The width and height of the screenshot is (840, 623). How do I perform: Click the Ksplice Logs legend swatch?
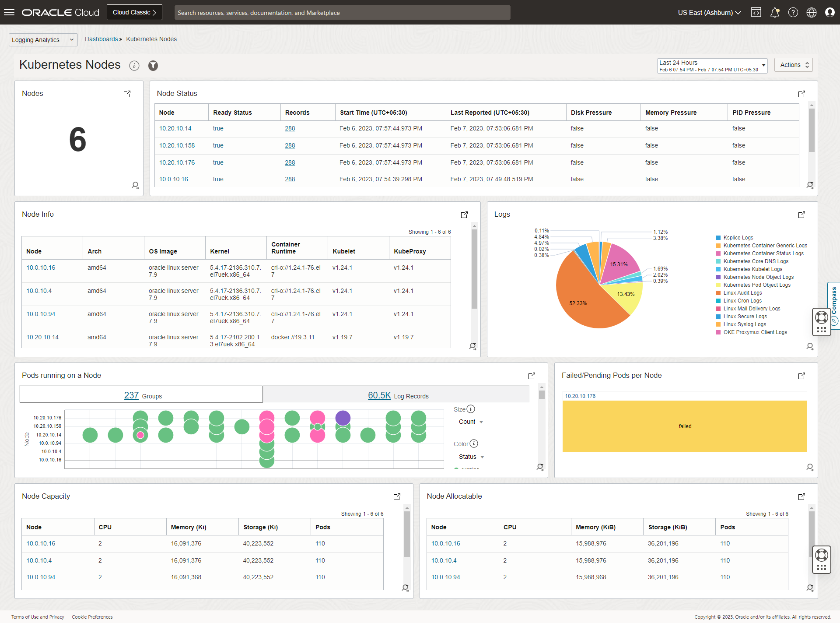(x=718, y=238)
